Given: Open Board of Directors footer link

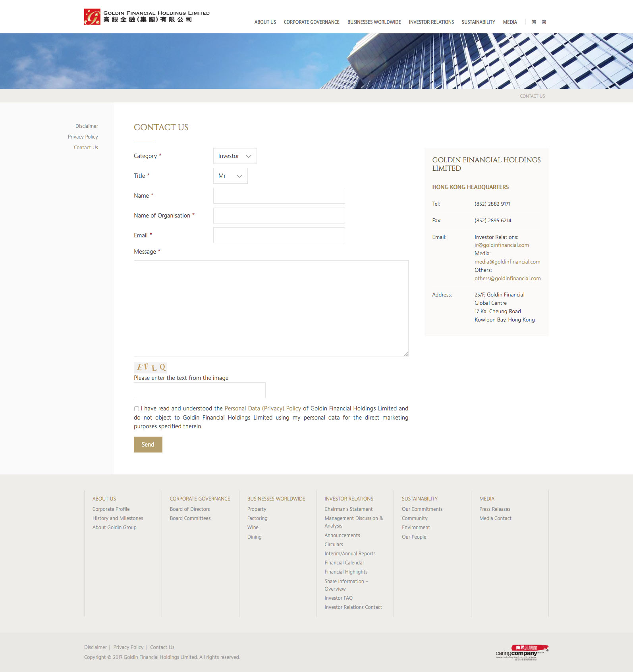Looking at the screenshot, I should pos(190,509).
